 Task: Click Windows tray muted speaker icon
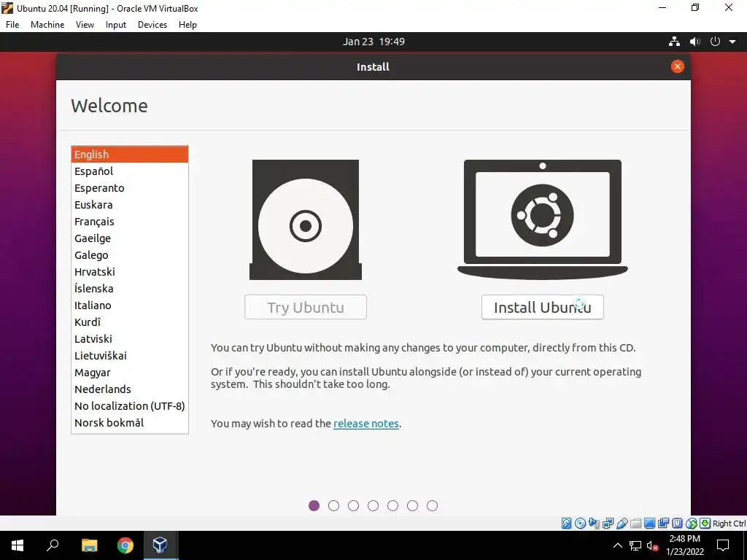point(652,545)
